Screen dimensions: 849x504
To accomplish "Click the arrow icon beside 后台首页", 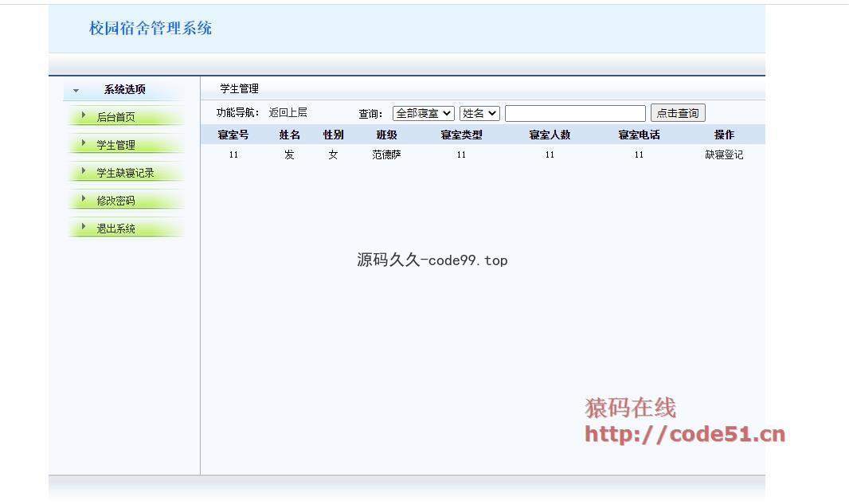I will [x=84, y=116].
